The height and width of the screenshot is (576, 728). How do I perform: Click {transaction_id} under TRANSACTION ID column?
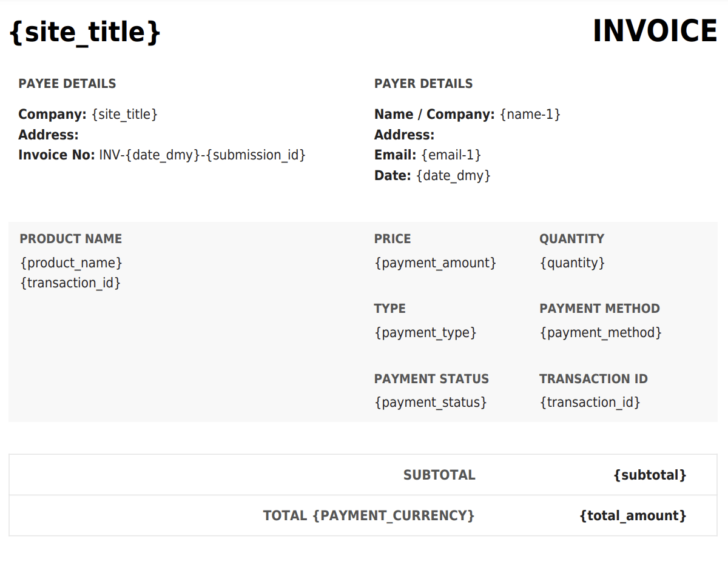[590, 402]
